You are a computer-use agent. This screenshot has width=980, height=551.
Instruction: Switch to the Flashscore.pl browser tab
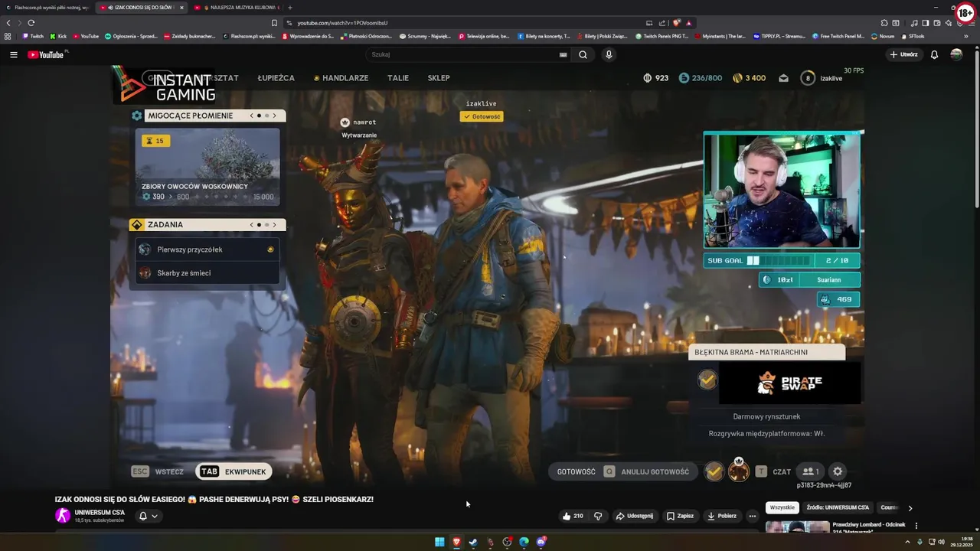47,8
